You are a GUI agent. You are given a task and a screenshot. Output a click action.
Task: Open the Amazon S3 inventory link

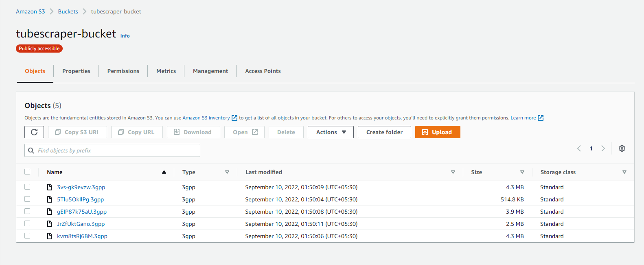pyautogui.click(x=206, y=118)
